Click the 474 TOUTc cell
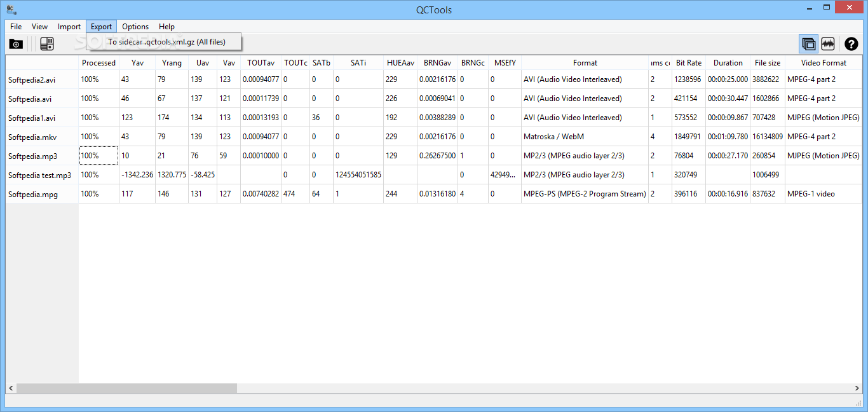The width and height of the screenshot is (868, 412). click(295, 194)
